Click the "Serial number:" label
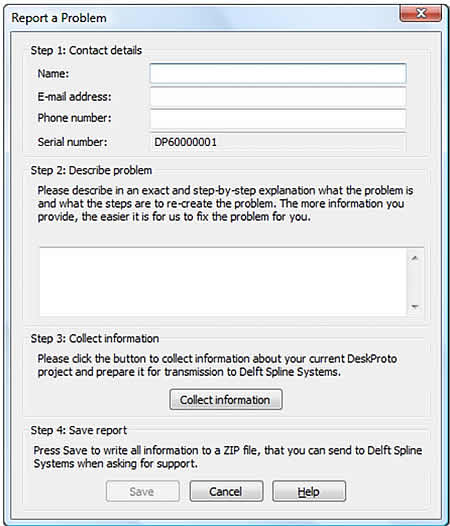Image resolution: width=450 pixels, height=526 pixels. [72, 142]
